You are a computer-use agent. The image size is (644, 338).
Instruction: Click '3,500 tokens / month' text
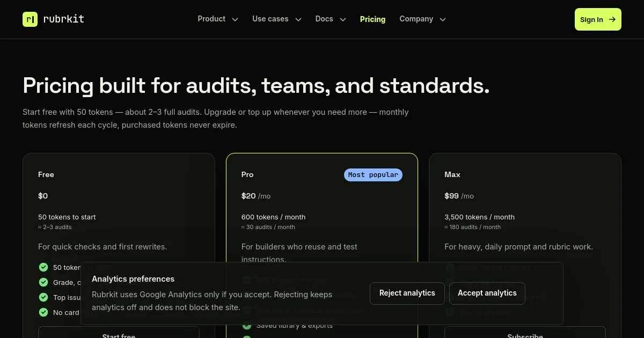[x=480, y=217]
